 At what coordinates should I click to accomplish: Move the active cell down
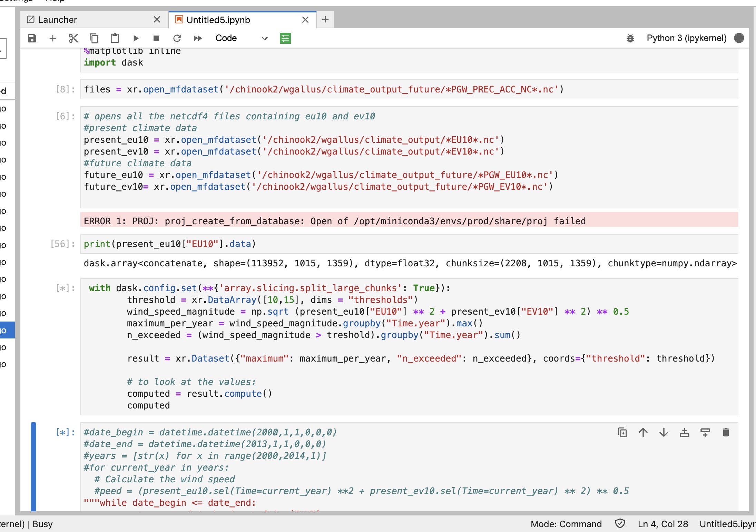point(664,432)
